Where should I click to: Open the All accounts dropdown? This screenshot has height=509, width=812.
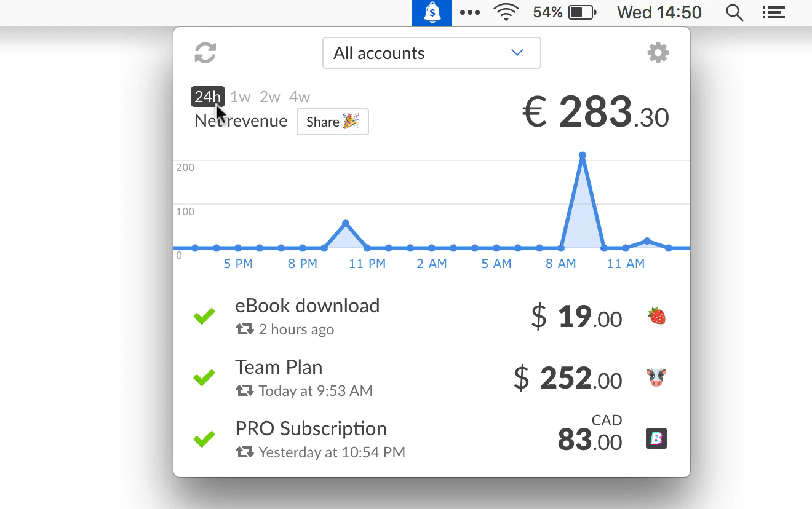point(432,53)
